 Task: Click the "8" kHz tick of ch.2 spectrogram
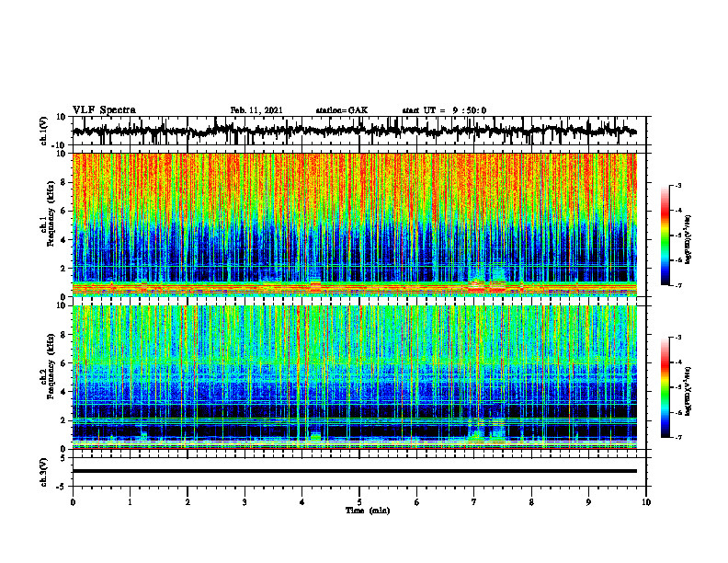point(64,335)
